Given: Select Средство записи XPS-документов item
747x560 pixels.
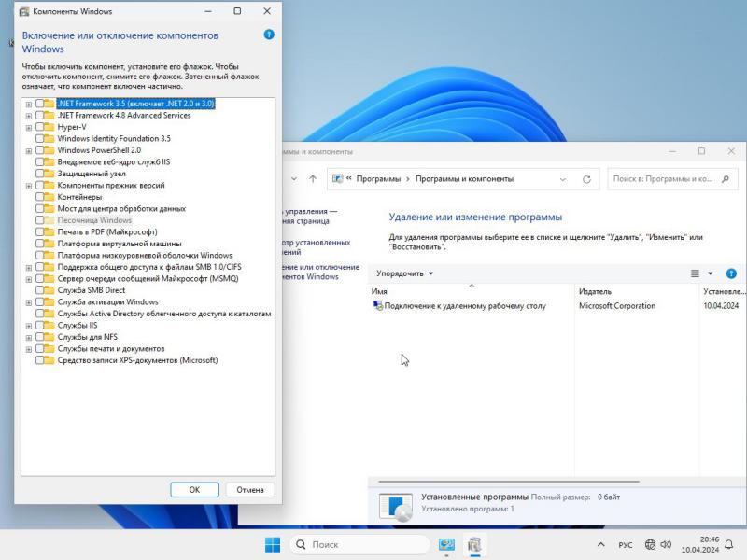Looking at the screenshot, I should click(x=137, y=360).
